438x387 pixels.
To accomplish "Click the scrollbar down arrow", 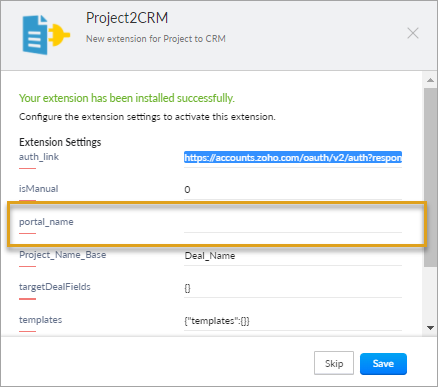I will [430, 328].
